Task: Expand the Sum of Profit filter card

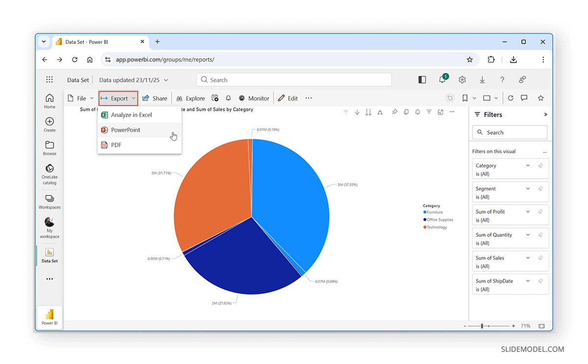Action: 528,212
